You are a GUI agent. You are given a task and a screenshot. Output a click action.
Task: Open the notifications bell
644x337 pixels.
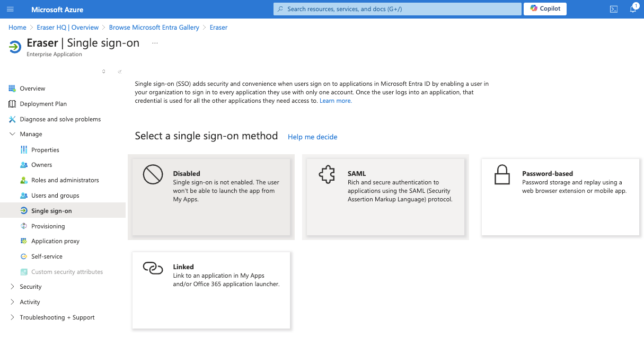[x=633, y=9]
